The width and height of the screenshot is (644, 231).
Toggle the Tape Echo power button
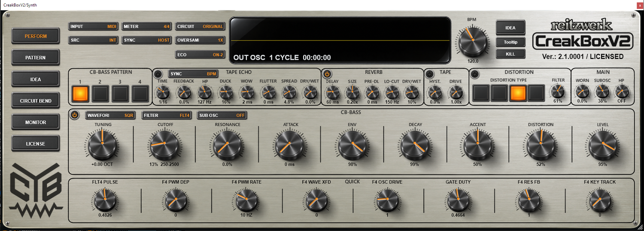(158, 74)
